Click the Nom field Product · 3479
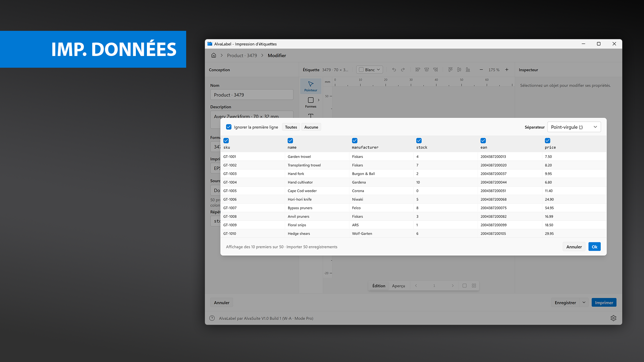644x362 pixels. (x=252, y=95)
